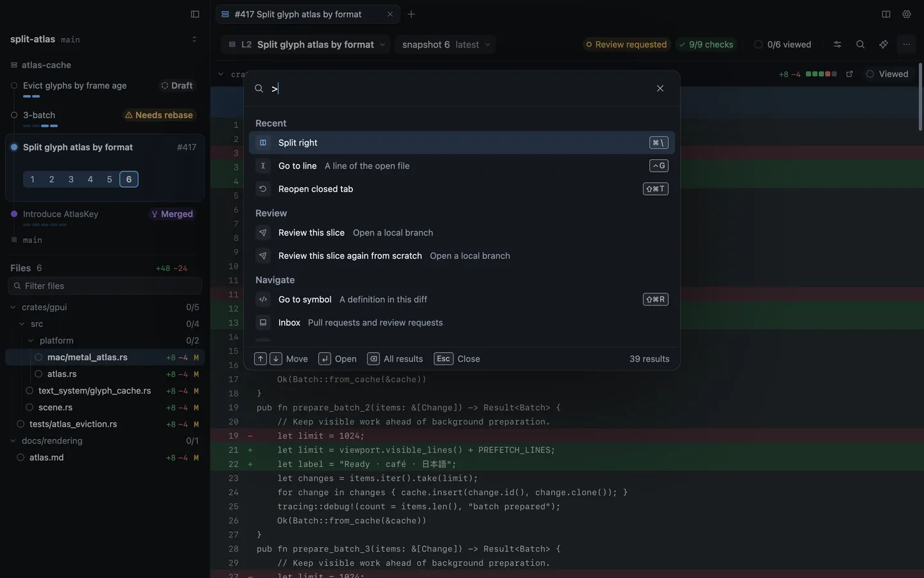Open the split-atlas repository switcher
The height and width of the screenshot is (578, 924).
(x=194, y=39)
